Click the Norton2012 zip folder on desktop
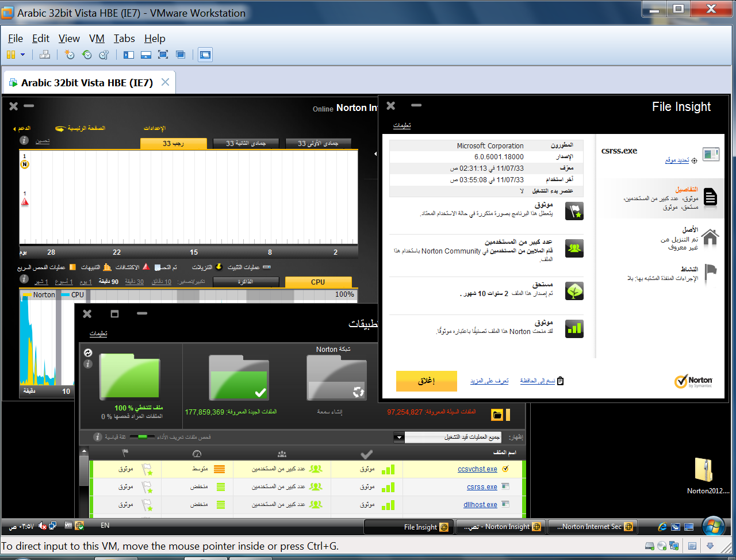736x560 pixels. [704, 470]
